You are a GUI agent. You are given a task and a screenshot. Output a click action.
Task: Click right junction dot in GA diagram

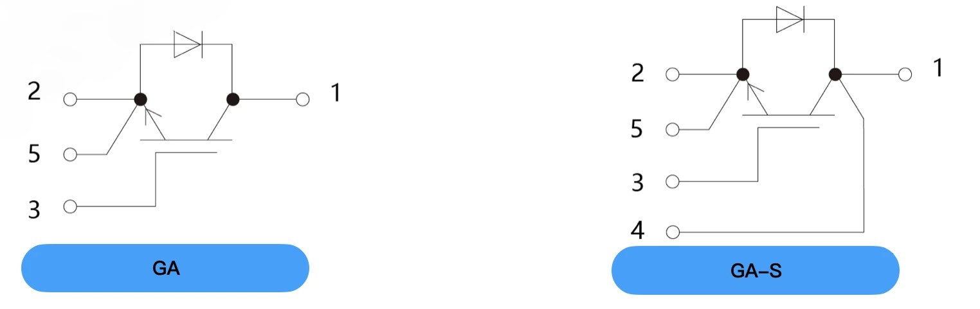pyautogui.click(x=233, y=100)
